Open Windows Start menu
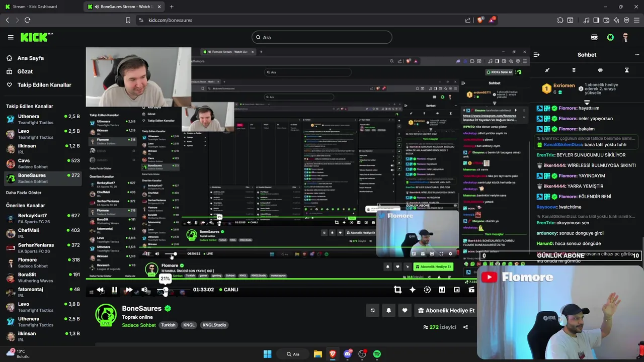This screenshot has height=362, width=644. click(267, 354)
